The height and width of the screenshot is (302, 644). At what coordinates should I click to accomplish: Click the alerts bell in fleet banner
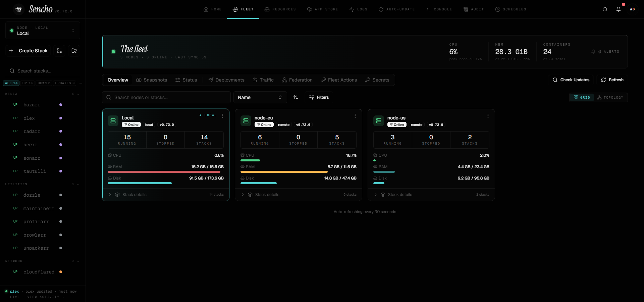point(593,52)
